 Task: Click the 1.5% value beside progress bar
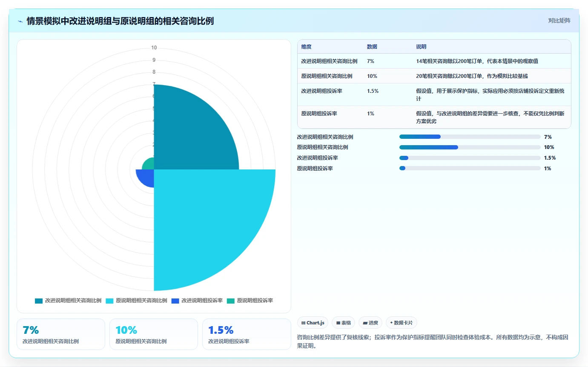pos(550,158)
